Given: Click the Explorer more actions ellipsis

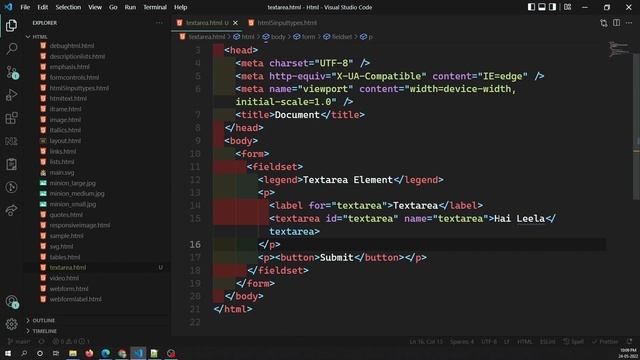Looking at the screenshot, I should tap(159, 23).
